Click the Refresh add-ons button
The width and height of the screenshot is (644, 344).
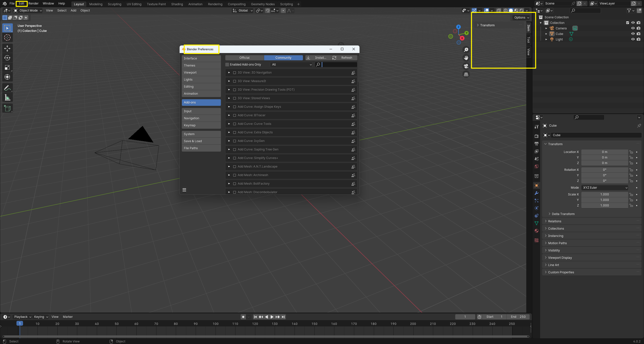click(346, 58)
